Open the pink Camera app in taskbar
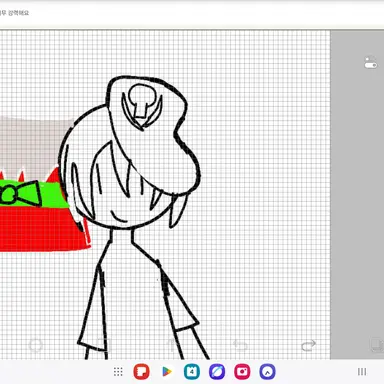 [242, 372]
